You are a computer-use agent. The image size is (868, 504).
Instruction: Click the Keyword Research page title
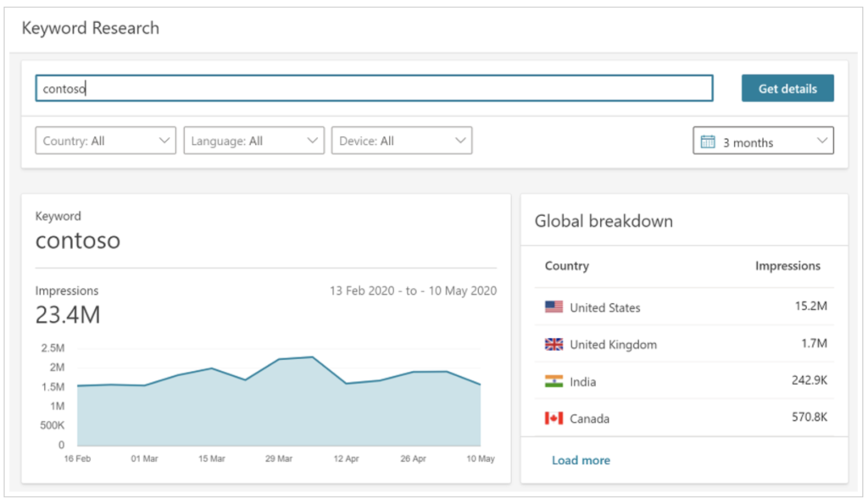(90, 28)
